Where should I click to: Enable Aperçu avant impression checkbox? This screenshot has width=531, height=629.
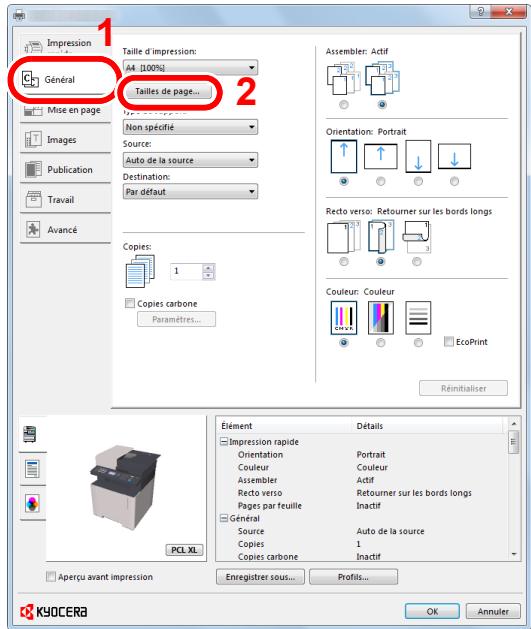[51, 577]
